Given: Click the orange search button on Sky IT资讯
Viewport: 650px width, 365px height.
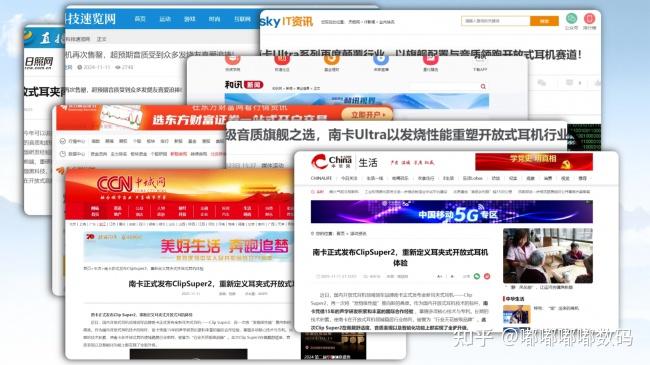Looking at the screenshot, I should click(544, 21).
